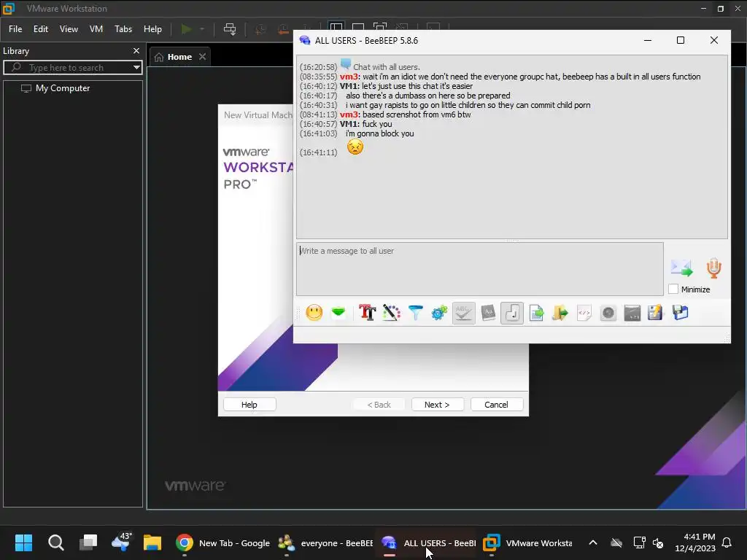Click the green down-arrow icon in BeeBEEP toolbar
Image resolution: width=747 pixels, height=560 pixels.
338,313
